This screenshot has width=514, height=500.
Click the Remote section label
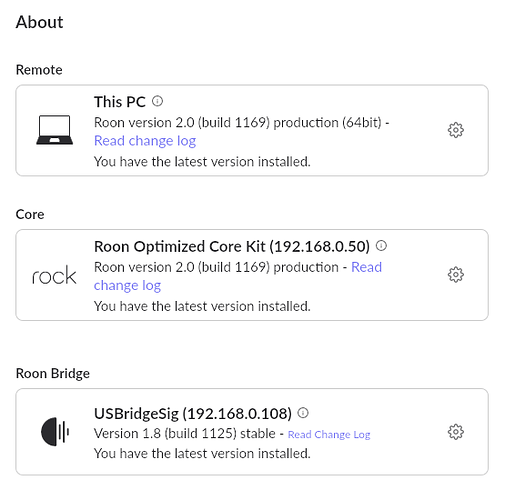click(x=39, y=70)
